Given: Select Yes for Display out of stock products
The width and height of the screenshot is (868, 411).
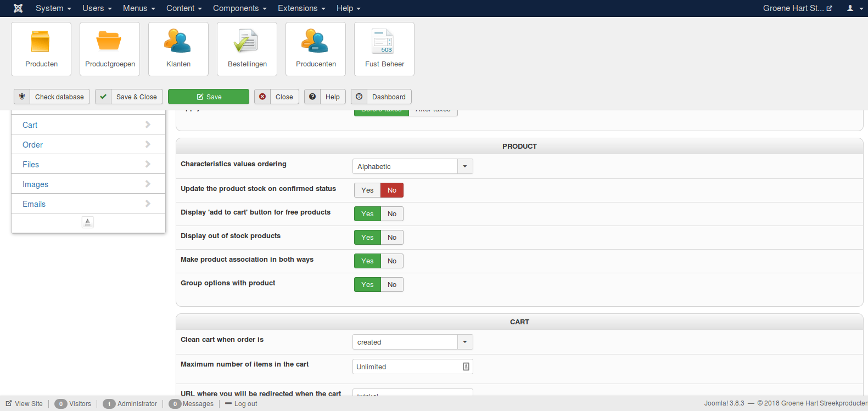Looking at the screenshot, I should click(x=367, y=238).
